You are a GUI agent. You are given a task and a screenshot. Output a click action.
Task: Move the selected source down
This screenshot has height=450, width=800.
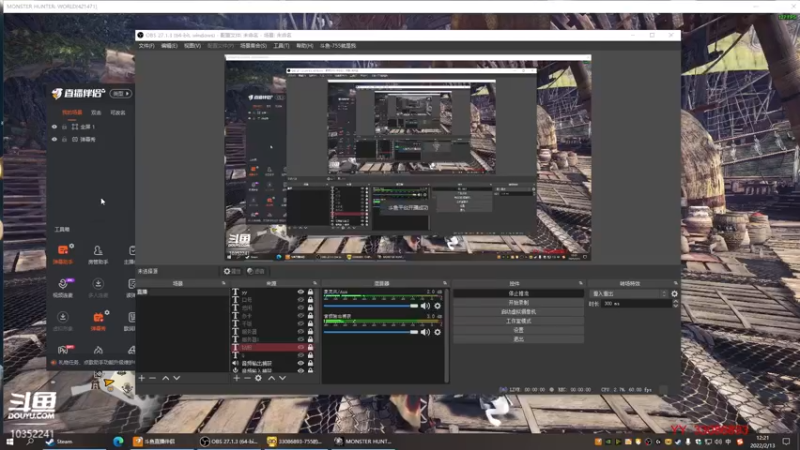click(x=282, y=378)
